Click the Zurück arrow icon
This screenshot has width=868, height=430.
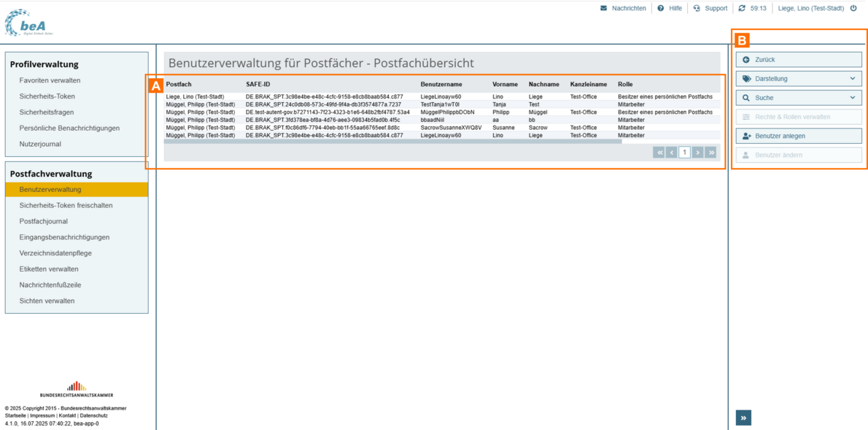[x=746, y=60]
